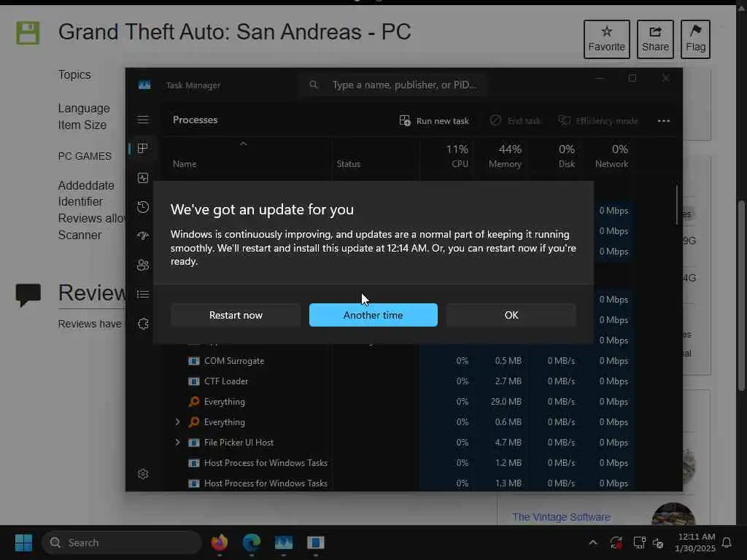Open The Vintage Software link
The width and height of the screenshot is (747, 560).
point(561,517)
